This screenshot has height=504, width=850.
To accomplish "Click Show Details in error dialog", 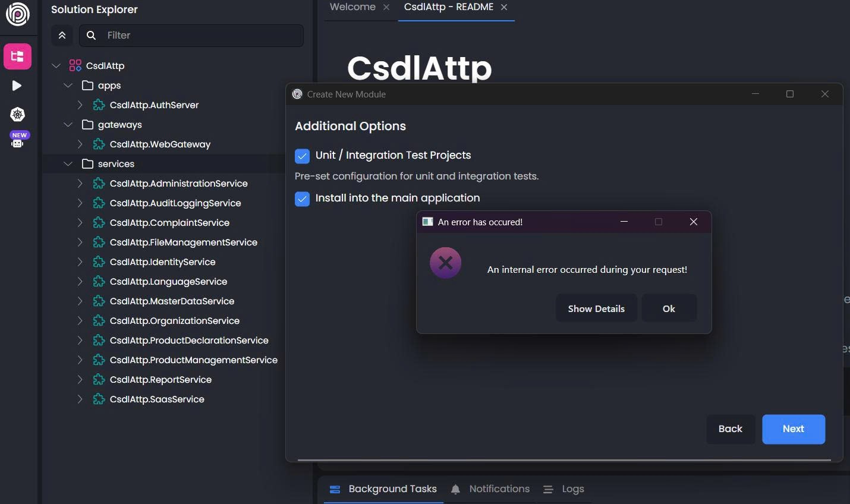I will tap(596, 308).
